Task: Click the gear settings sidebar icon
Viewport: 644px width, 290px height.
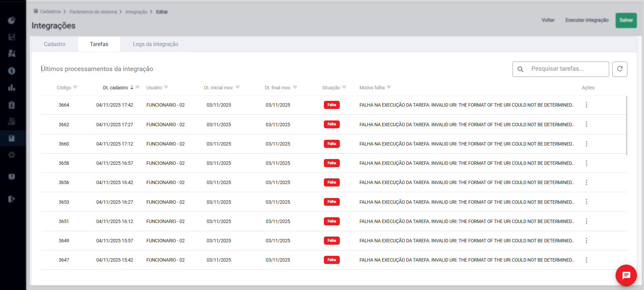Action: pyautogui.click(x=12, y=155)
